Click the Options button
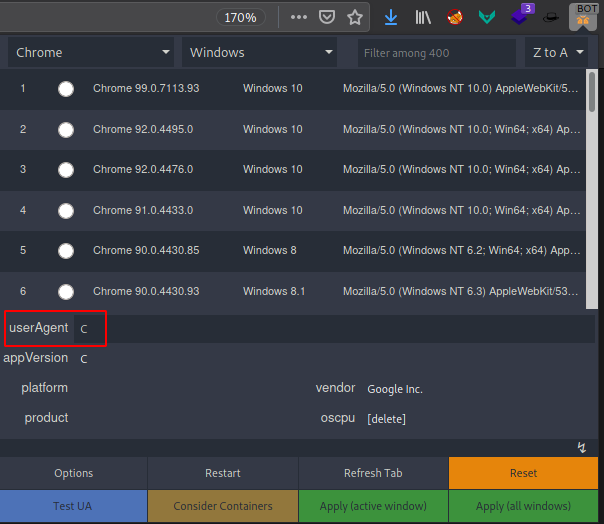This screenshot has width=604, height=524. point(74,473)
